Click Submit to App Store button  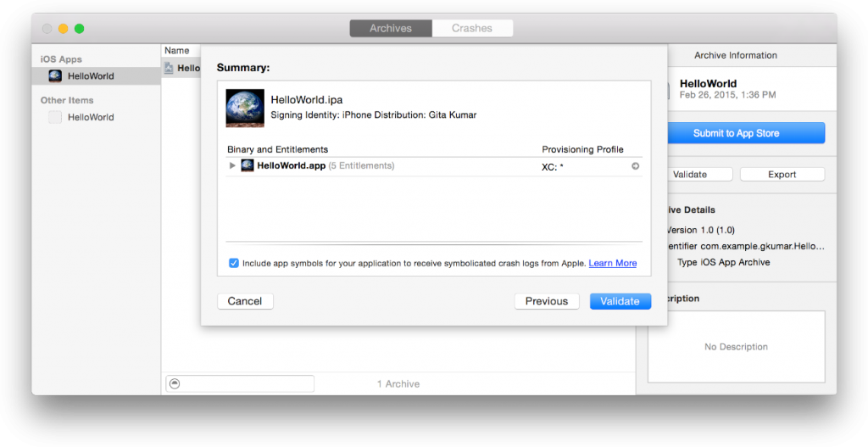746,133
